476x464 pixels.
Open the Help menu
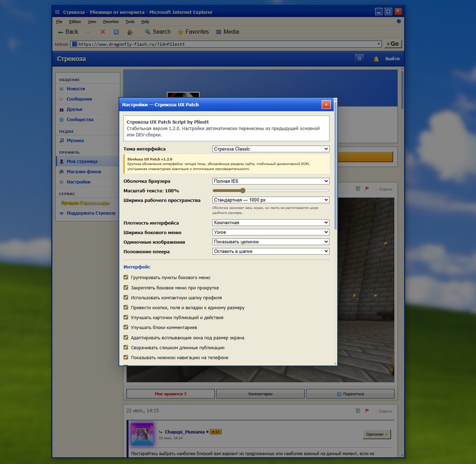point(145,22)
